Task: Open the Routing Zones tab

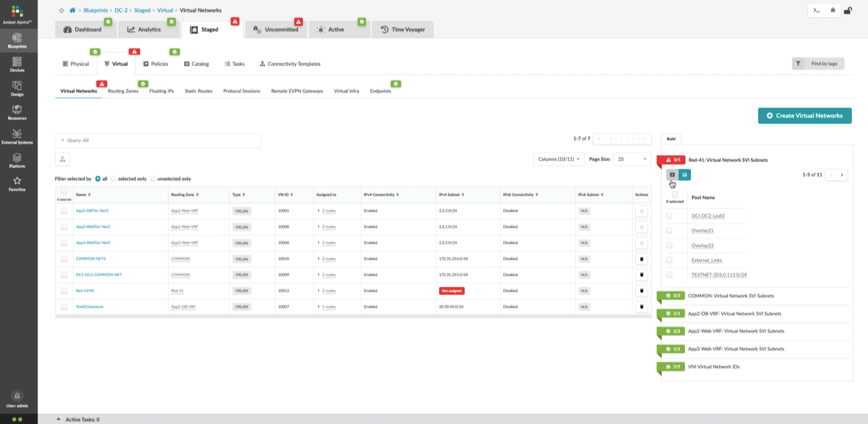Action: coord(123,91)
